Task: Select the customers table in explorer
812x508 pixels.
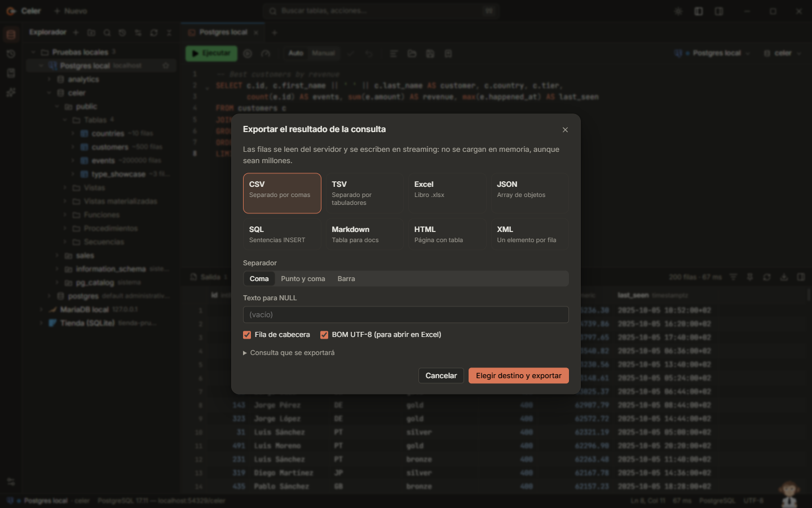Action: tap(110, 147)
